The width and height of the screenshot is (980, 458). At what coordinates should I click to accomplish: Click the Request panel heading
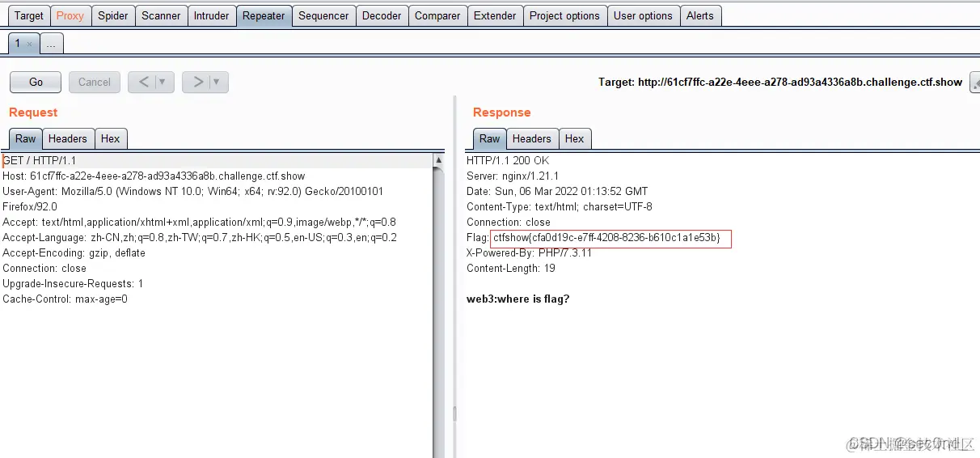tap(33, 112)
